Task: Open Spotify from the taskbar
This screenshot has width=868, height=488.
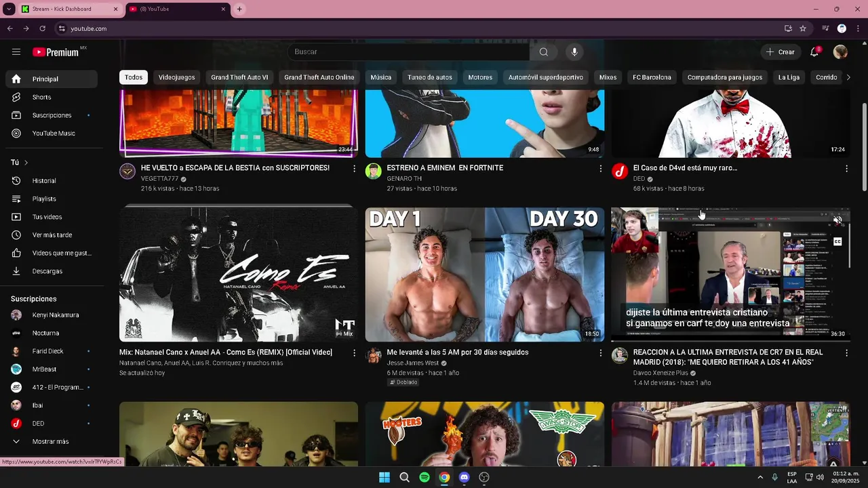Action: coord(425,477)
